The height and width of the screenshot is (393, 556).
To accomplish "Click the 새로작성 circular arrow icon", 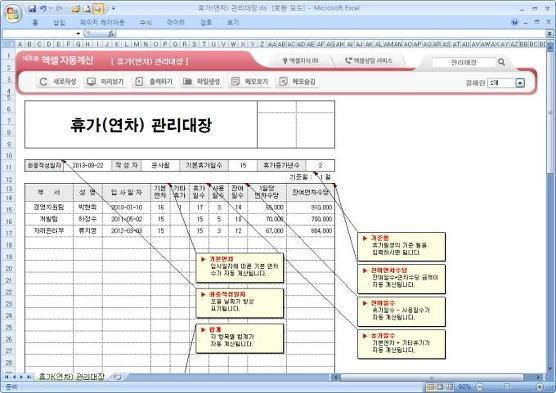I will (43, 82).
